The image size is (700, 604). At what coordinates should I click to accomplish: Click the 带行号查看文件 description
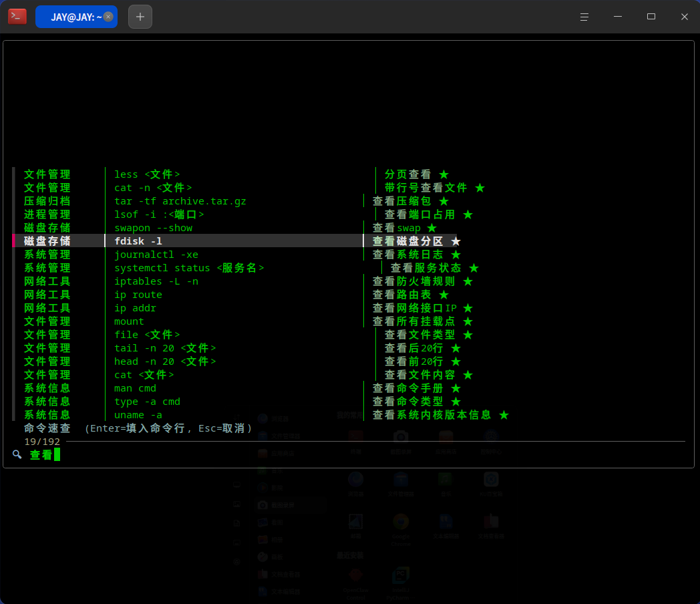pyautogui.click(x=425, y=188)
